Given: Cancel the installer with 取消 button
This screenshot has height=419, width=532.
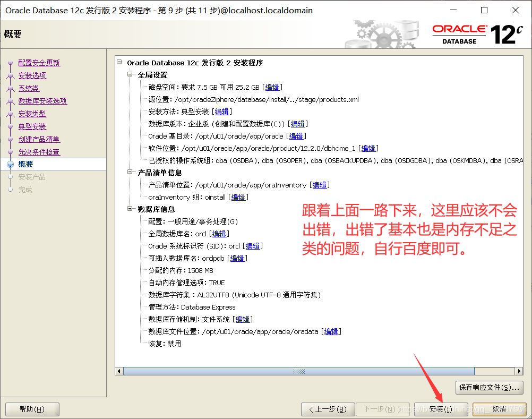Looking at the screenshot, I should tap(499, 409).
